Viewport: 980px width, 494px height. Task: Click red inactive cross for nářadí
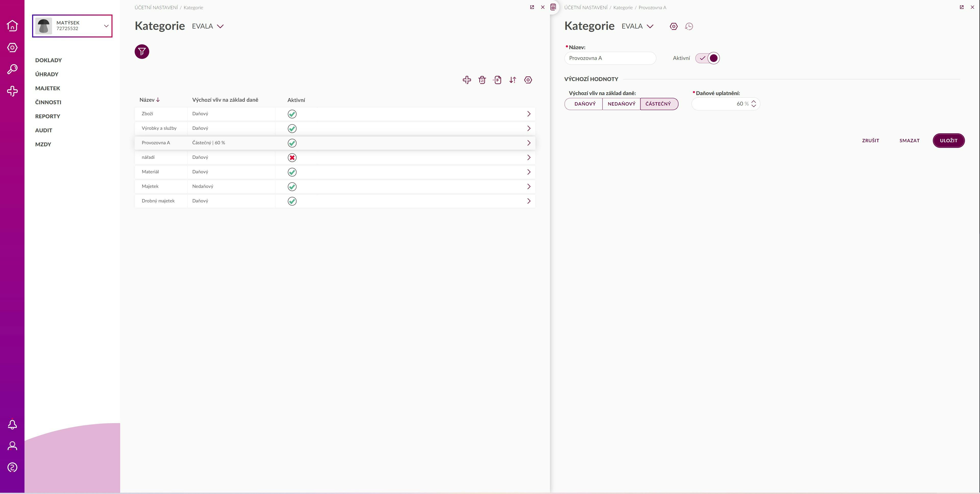click(x=292, y=158)
